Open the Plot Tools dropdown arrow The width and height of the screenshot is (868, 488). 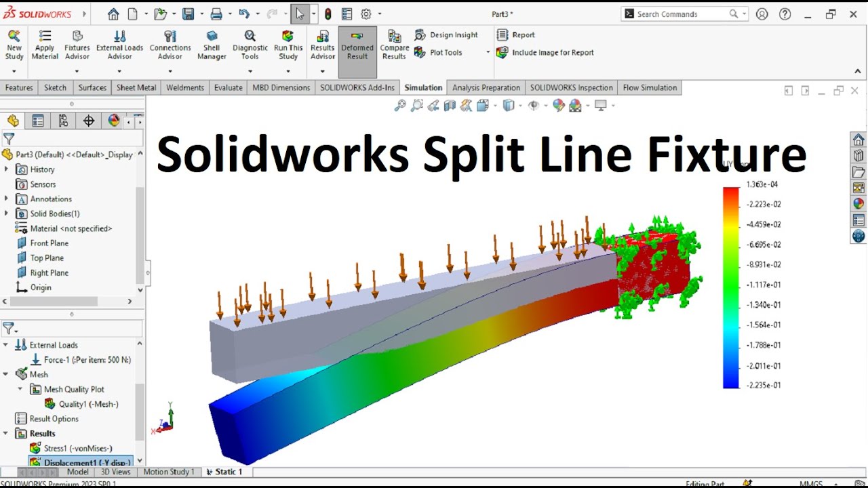488,53
